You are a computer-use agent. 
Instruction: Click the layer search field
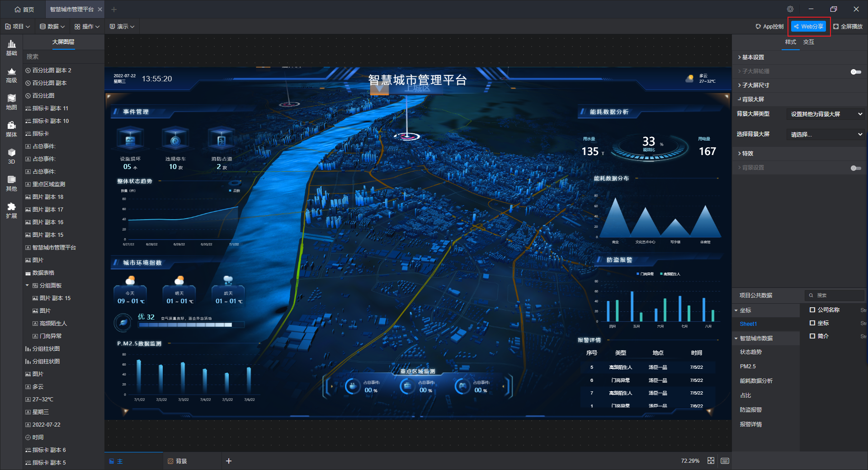click(63, 56)
